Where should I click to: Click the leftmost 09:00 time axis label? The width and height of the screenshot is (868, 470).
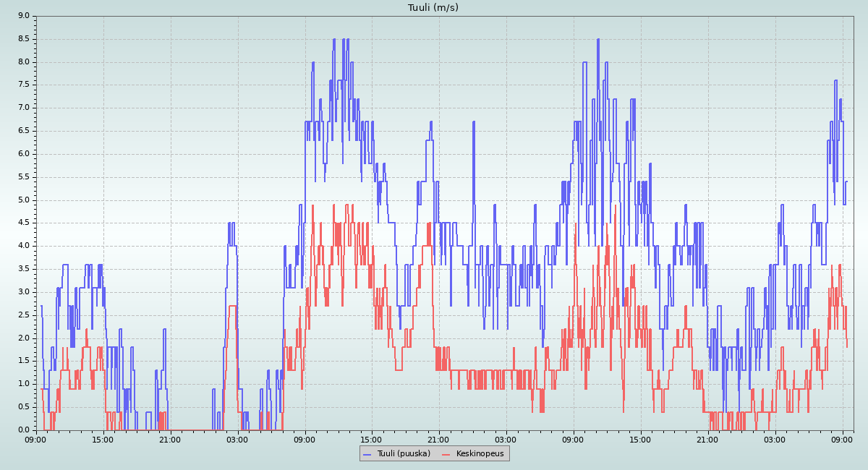35,439
